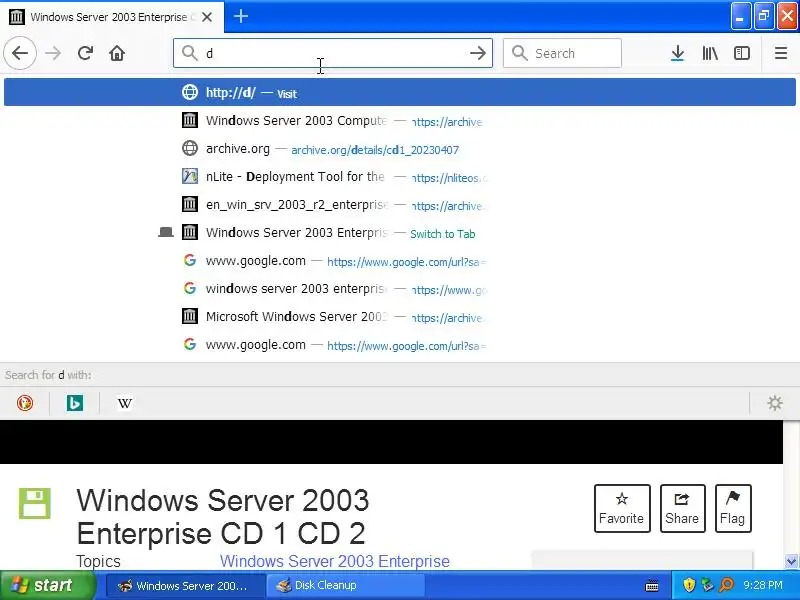Switch to Windows Server 200... taskbar button
This screenshot has height=600, width=800.
point(185,586)
